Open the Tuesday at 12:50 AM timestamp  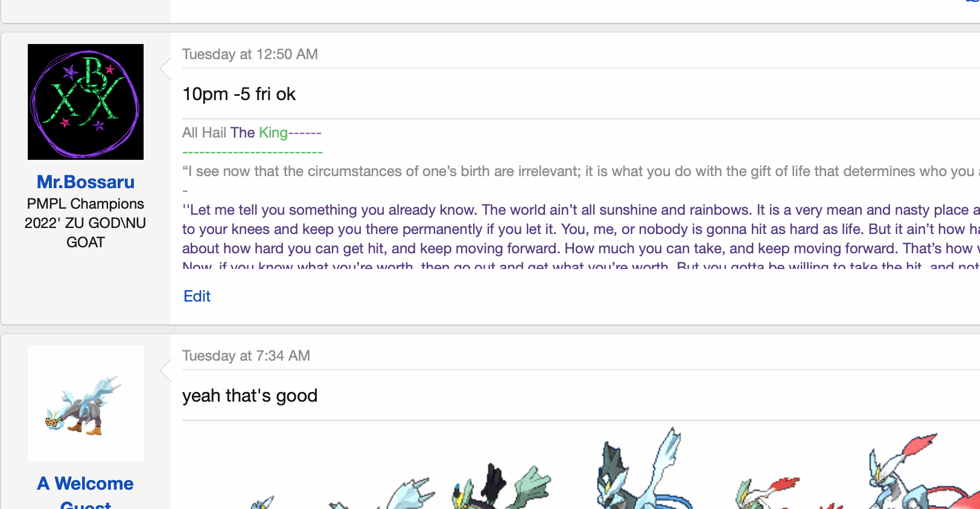point(250,54)
